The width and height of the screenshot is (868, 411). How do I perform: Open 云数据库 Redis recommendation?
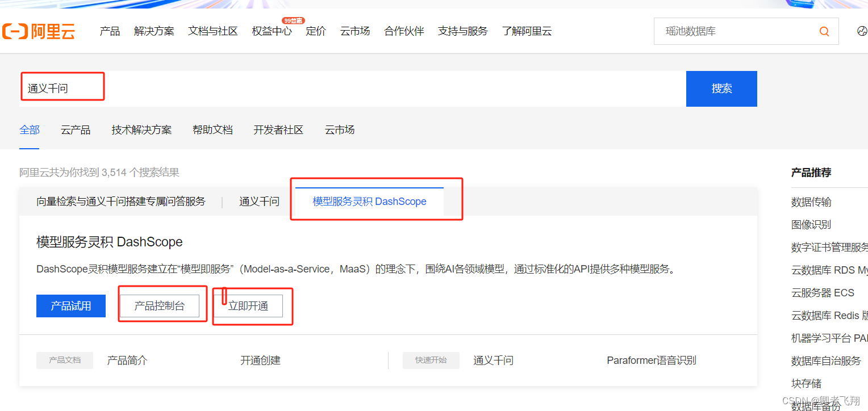coord(829,316)
